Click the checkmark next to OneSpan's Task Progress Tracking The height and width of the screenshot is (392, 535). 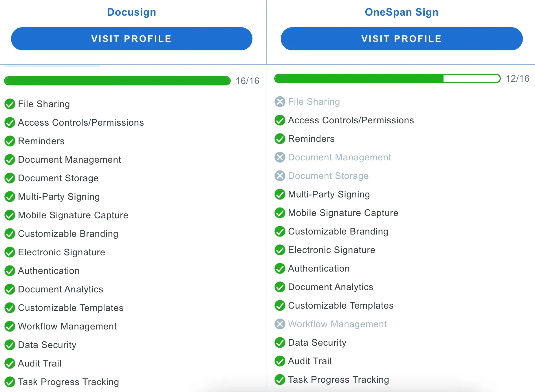(x=280, y=380)
